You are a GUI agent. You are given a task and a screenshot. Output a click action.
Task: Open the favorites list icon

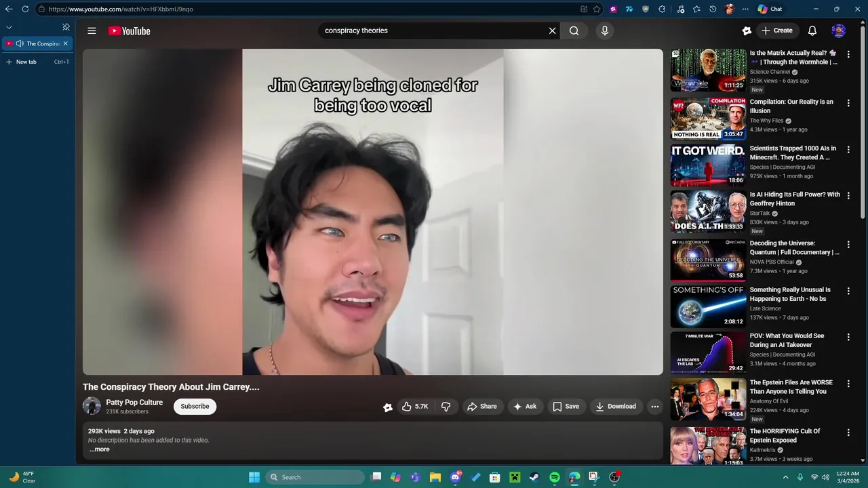696,9
